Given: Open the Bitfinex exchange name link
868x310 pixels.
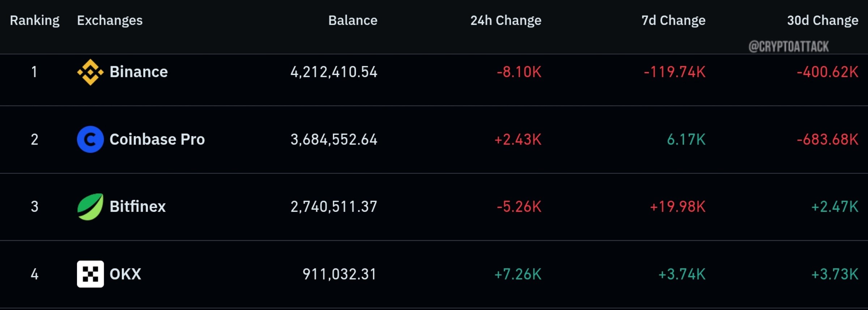Looking at the screenshot, I should point(138,207).
